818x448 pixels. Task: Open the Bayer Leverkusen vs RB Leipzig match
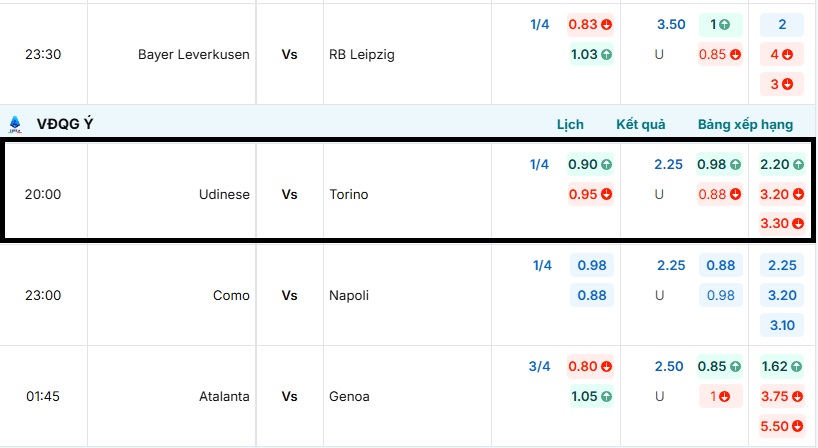pyautogui.click(x=289, y=54)
